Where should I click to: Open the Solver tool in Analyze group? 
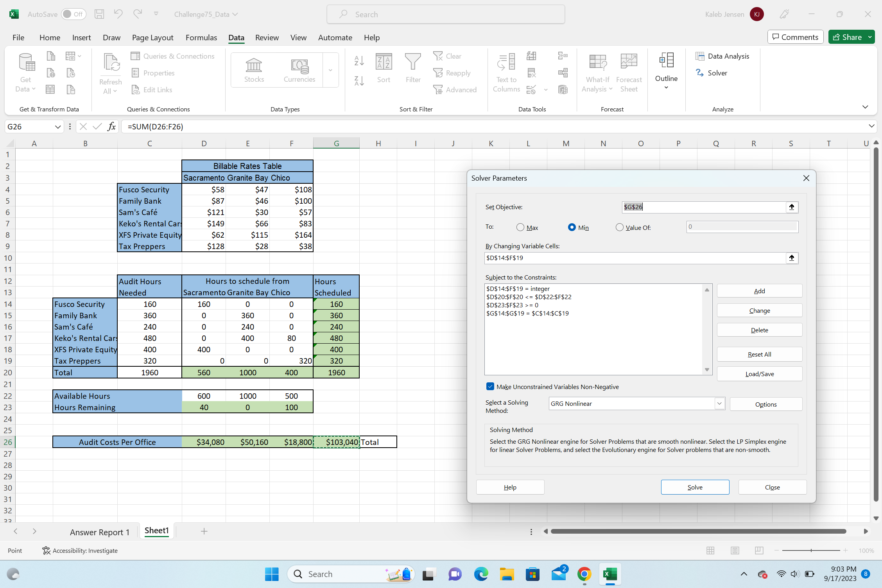(x=711, y=73)
